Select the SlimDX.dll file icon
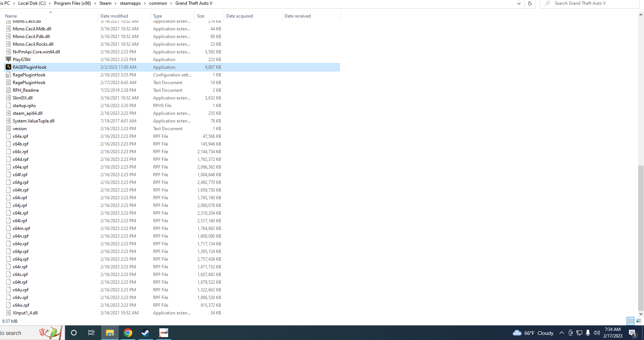 [x=8, y=98]
